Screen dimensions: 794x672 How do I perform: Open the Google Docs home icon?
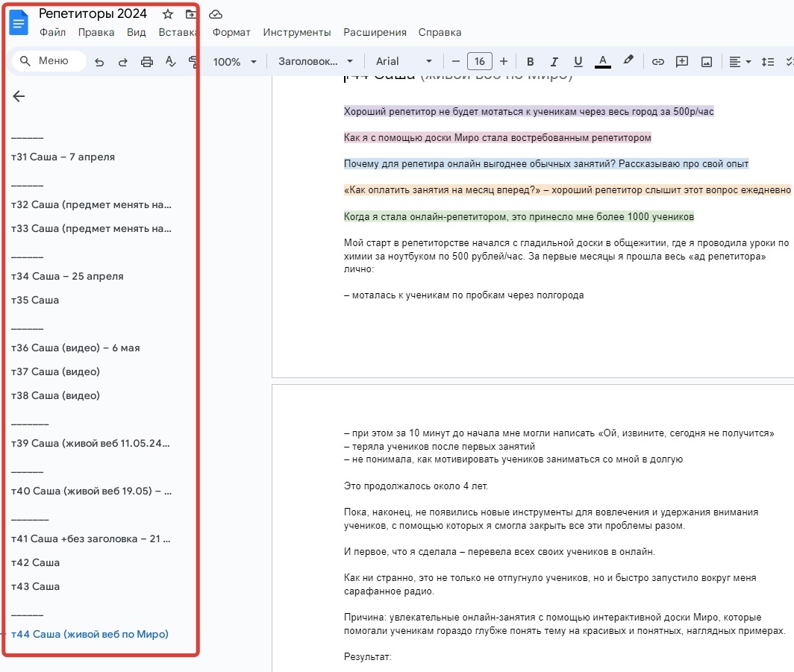click(x=19, y=23)
